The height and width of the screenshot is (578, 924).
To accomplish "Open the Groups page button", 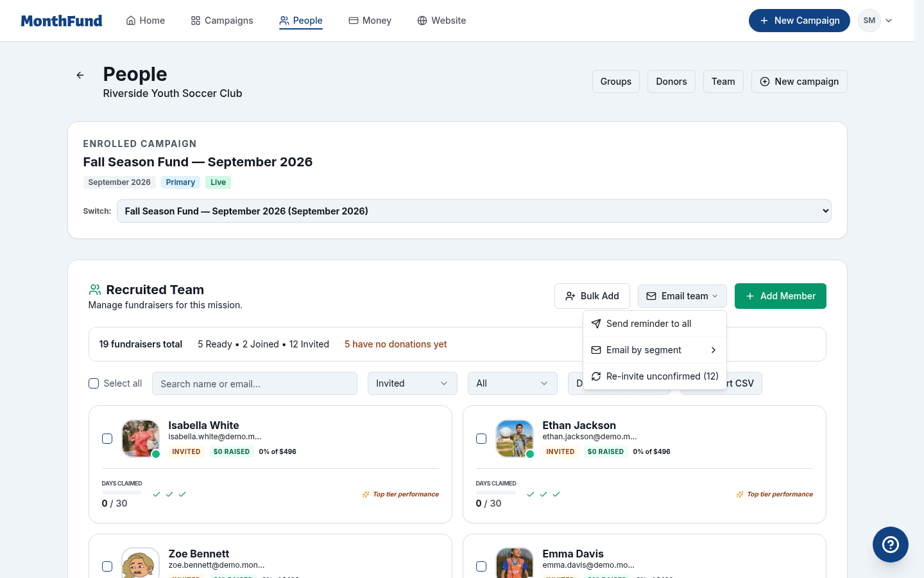I will click(616, 82).
